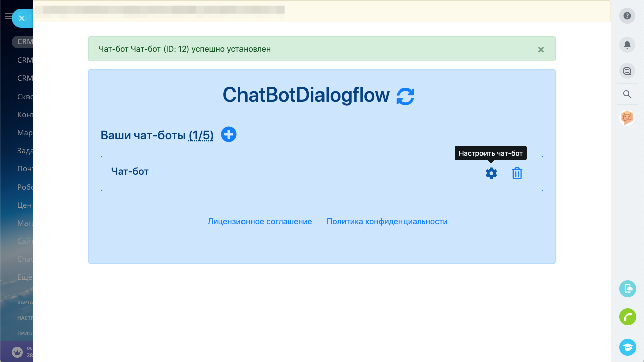Delete Чат-бот with the trash icon
The image size is (644, 362).
[517, 173]
